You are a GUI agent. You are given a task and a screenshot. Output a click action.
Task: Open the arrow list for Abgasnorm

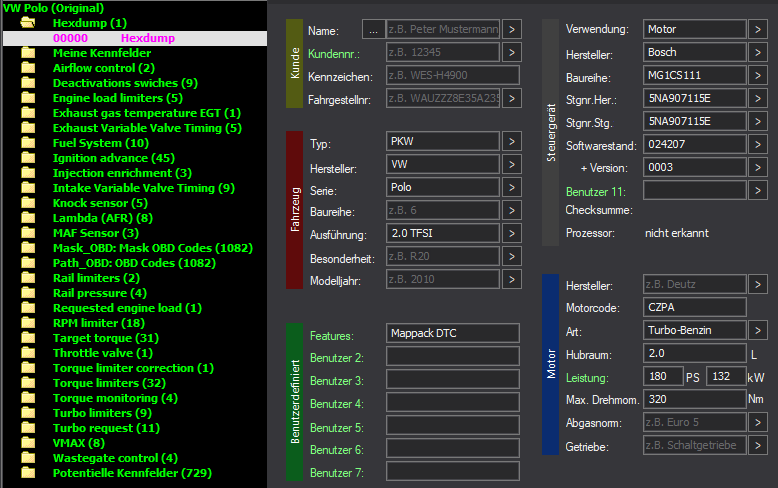click(x=758, y=423)
